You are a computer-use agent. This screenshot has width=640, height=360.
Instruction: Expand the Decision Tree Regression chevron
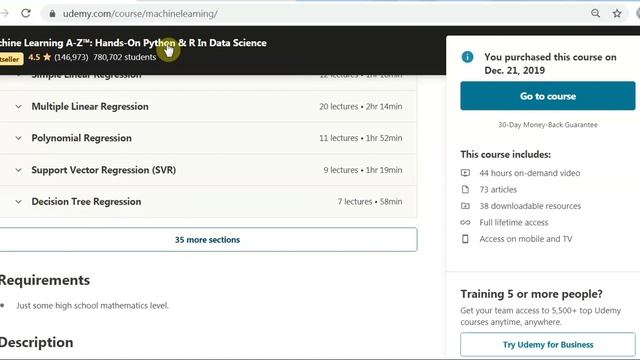click(18, 202)
